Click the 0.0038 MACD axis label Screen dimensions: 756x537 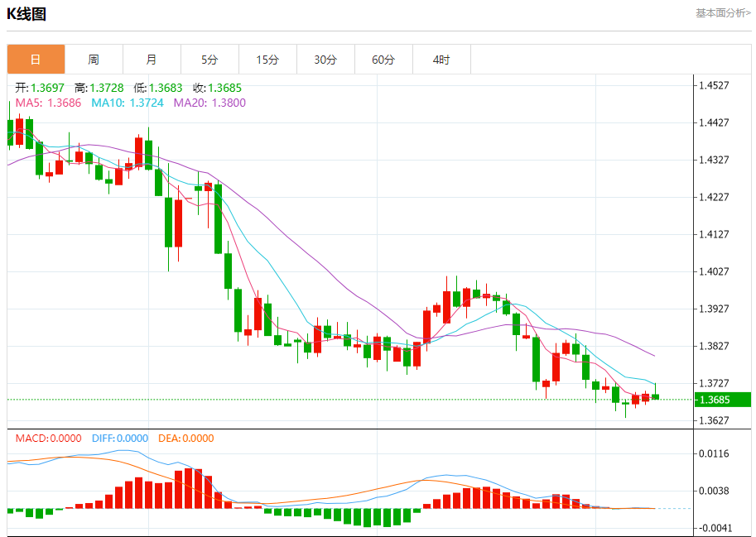tap(714, 491)
